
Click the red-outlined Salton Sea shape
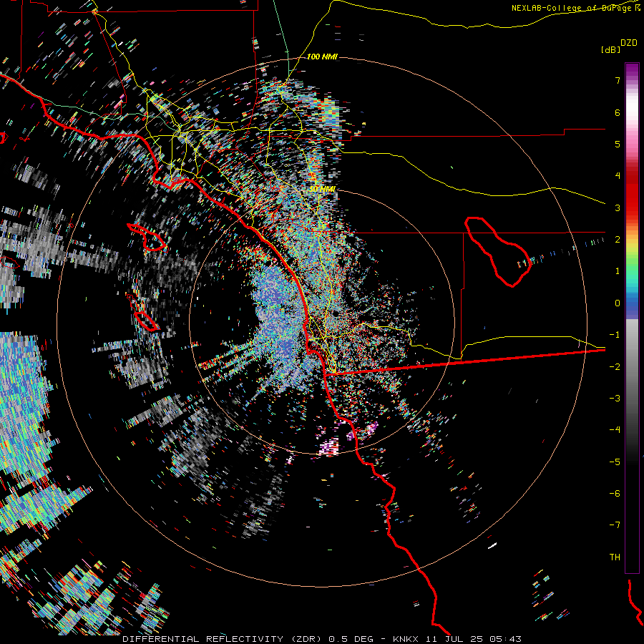coord(498,250)
